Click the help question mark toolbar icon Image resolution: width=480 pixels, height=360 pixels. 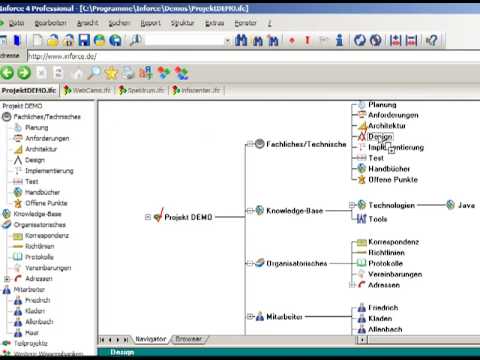432,41
